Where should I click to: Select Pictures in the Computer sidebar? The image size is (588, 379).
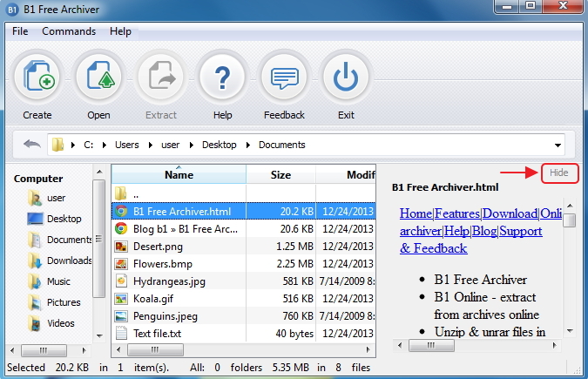[x=64, y=302]
